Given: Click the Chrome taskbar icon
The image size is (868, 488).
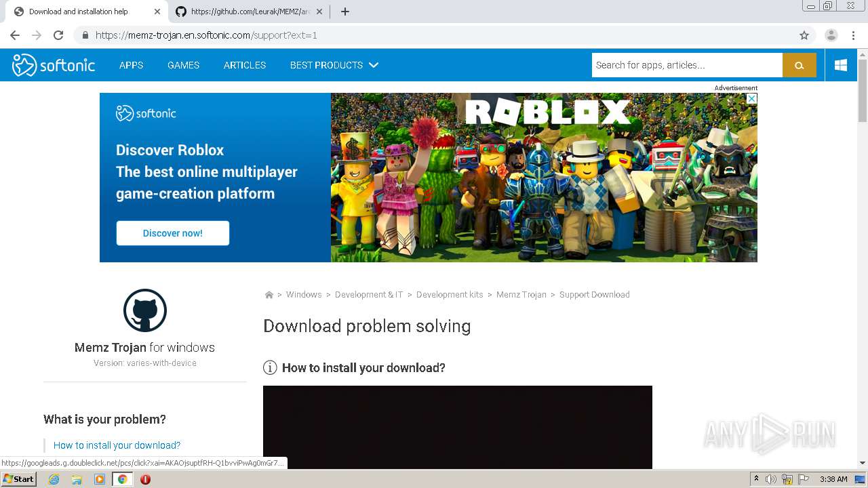Looking at the screenshot, I should tap(122, 479).
